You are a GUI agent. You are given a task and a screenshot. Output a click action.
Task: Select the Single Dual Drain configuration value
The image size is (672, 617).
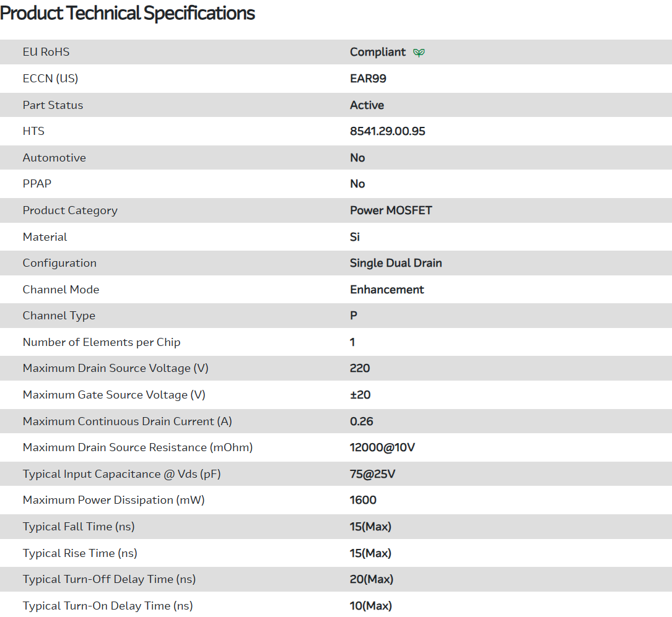[396, 263]
